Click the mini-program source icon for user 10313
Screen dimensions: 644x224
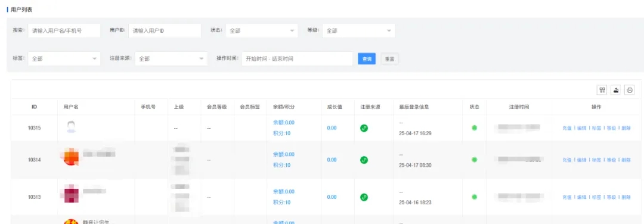[364, 197]
